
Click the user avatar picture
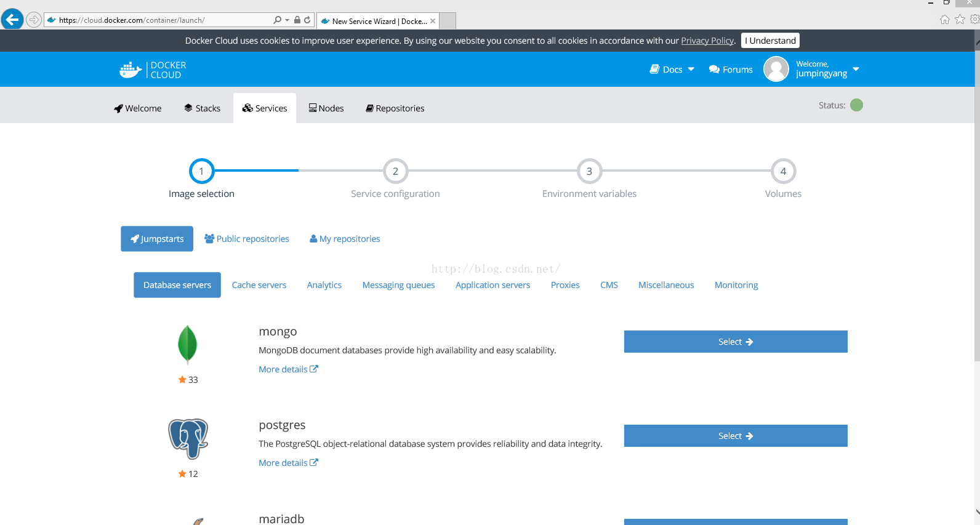(776, 69)
